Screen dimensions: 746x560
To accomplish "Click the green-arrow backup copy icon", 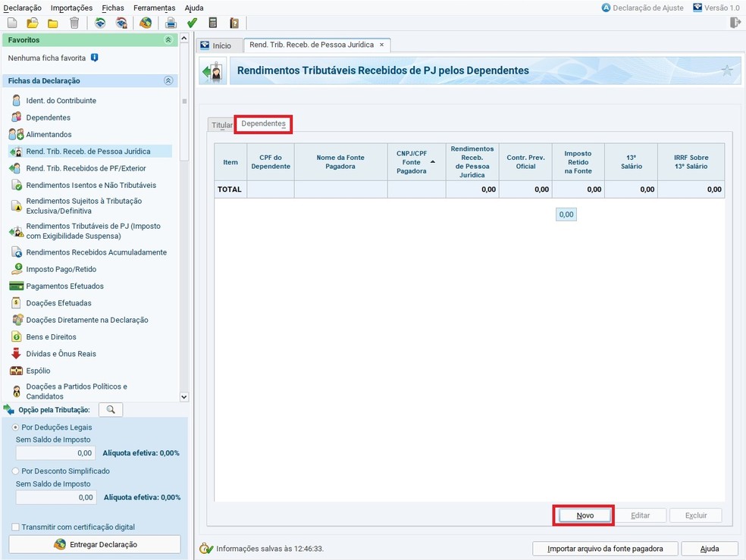I will [100, 23].
